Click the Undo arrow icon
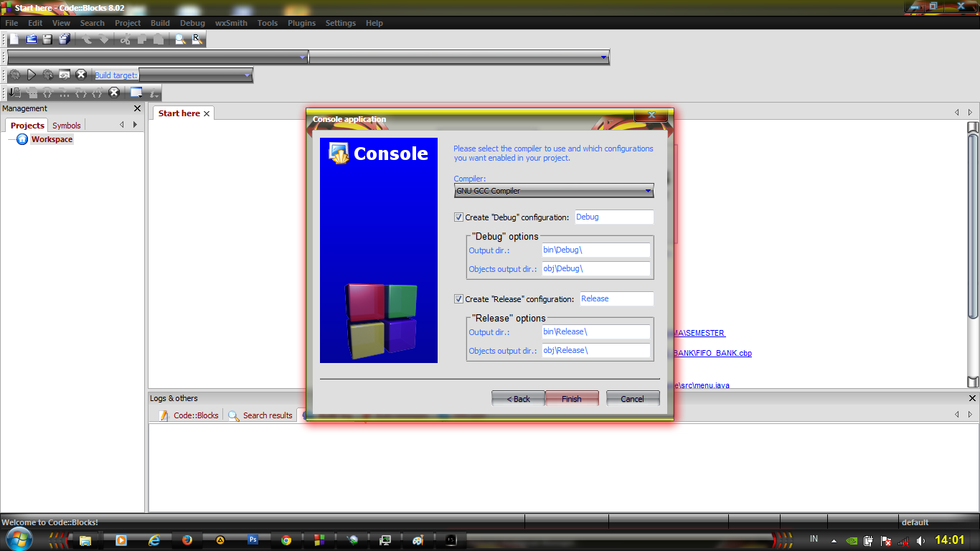Image resolution: width=980 pixels, height=551 pixels. point(87,39)
